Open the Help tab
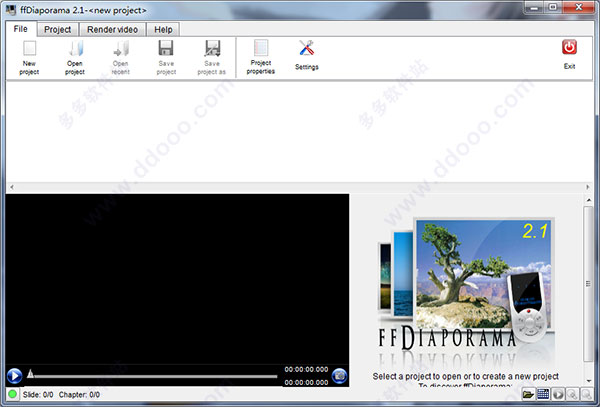Image resolution: width=600 pixels, height=407 pixels. pyautogui.click(x=163, y=29)
